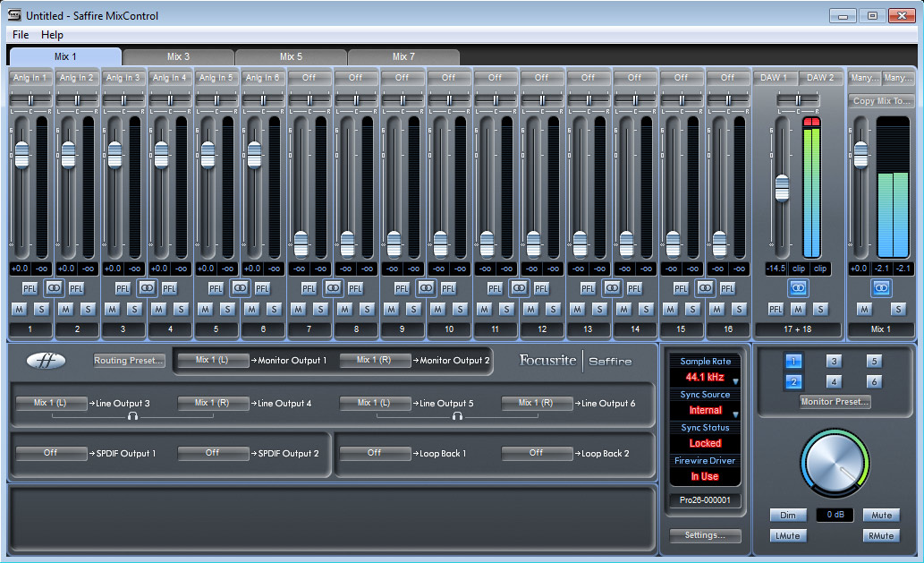Click stereo link icon for channels 7-8
The image size is (924, 563).
332,287
